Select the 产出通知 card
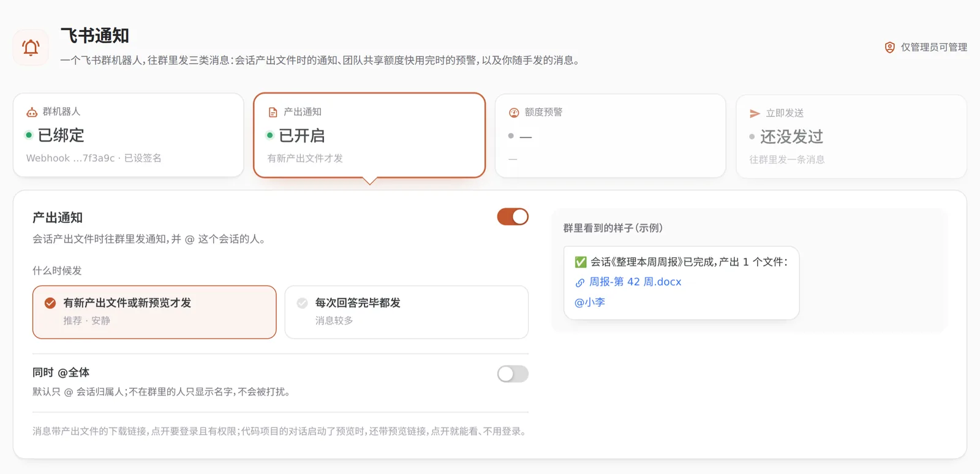This screenshot has width=980, height=474. [369, 135]
